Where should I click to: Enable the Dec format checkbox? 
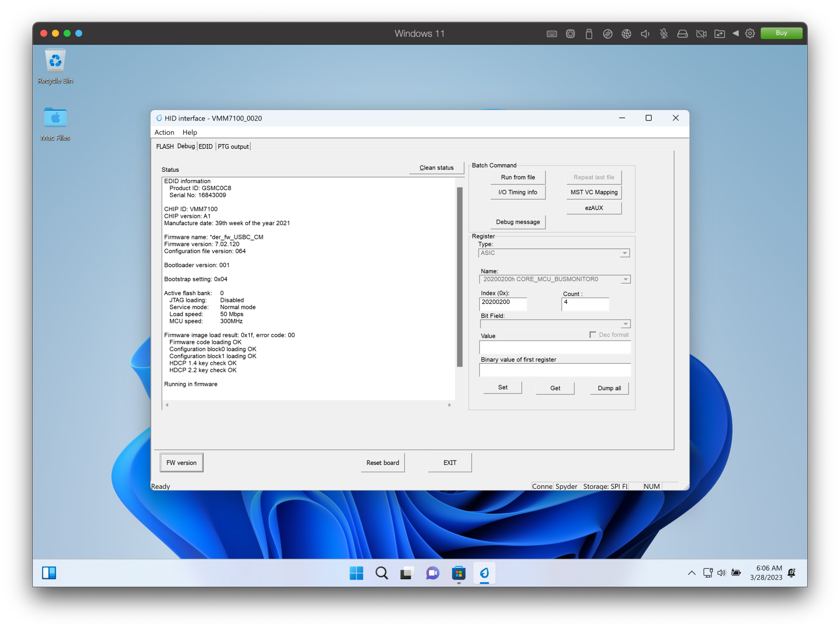[593, 335]
